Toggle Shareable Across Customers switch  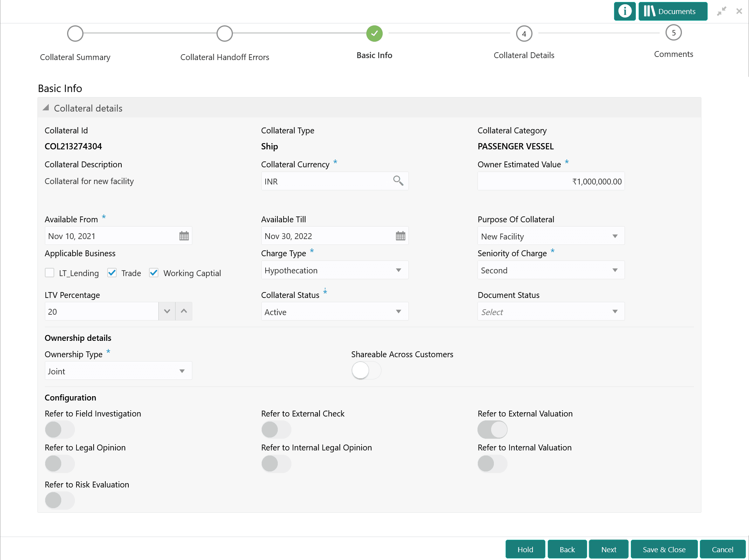click(x=366, y=370)
